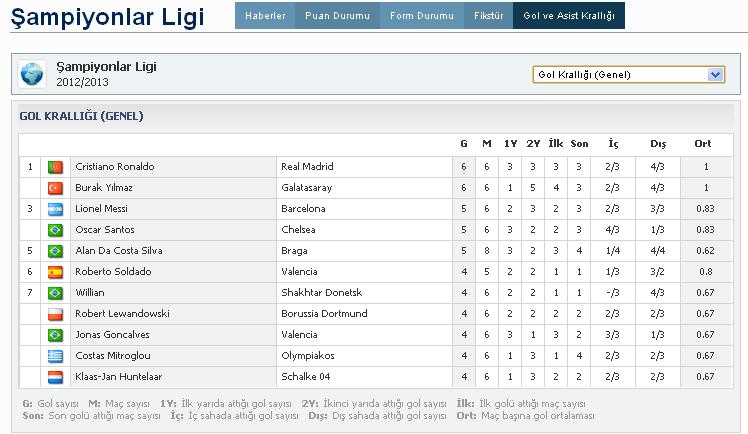Select the Gol ve Asist Krallığı tab
Screen dimensions: 748x434
click(x=569, y=15)
